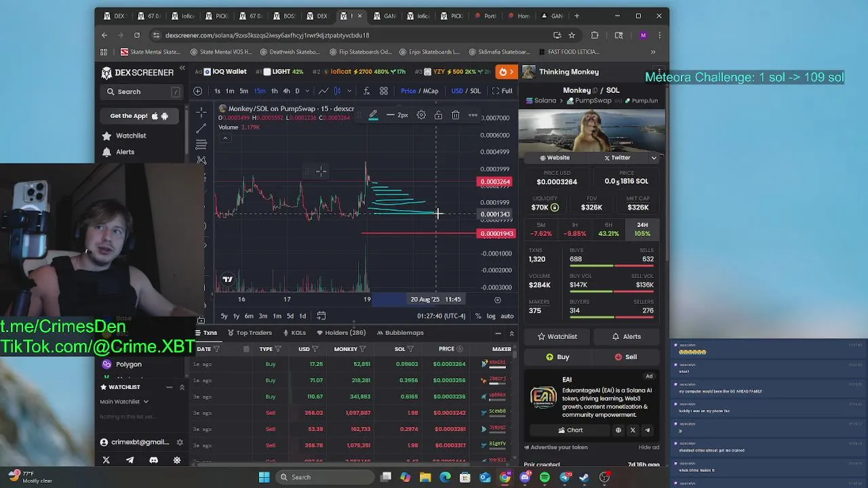Open the X icon in sidebar footer
The width and height of the screenshot is (868, 488).
click(106, 460)
